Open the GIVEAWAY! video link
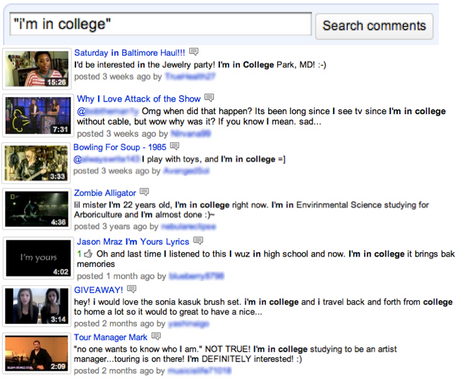This screenshot has width=460, height=379. coord(98,290)
